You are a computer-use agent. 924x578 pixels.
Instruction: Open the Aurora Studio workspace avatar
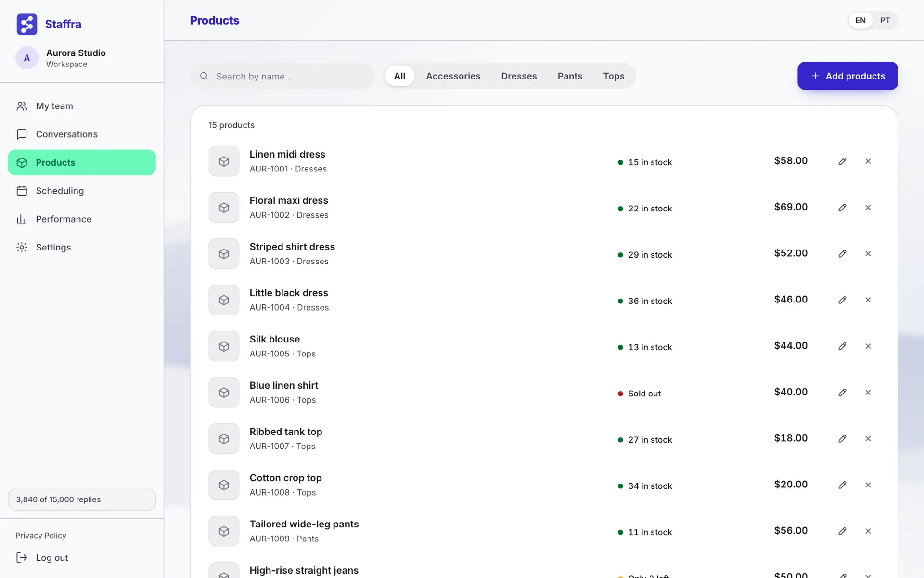coord(27,58)
